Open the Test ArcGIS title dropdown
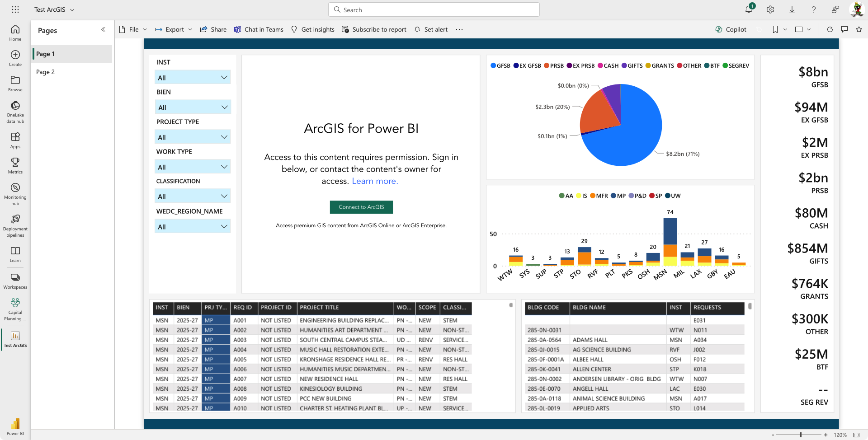868x440 pixels. tap(72, 9)
